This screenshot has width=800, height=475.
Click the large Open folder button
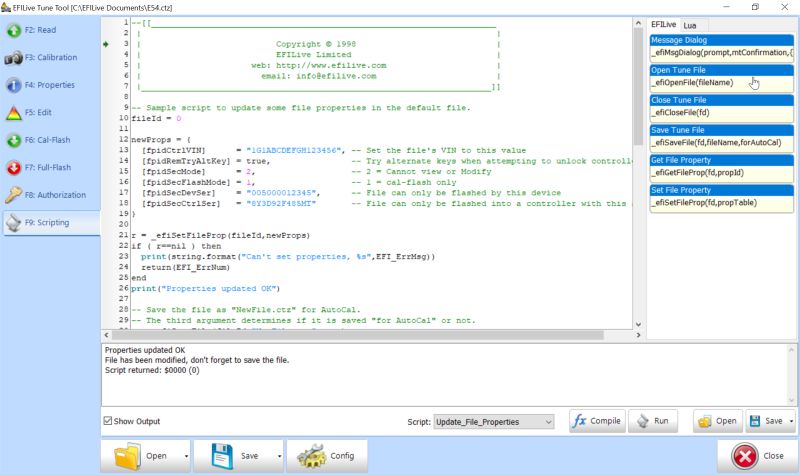(141, 456)
